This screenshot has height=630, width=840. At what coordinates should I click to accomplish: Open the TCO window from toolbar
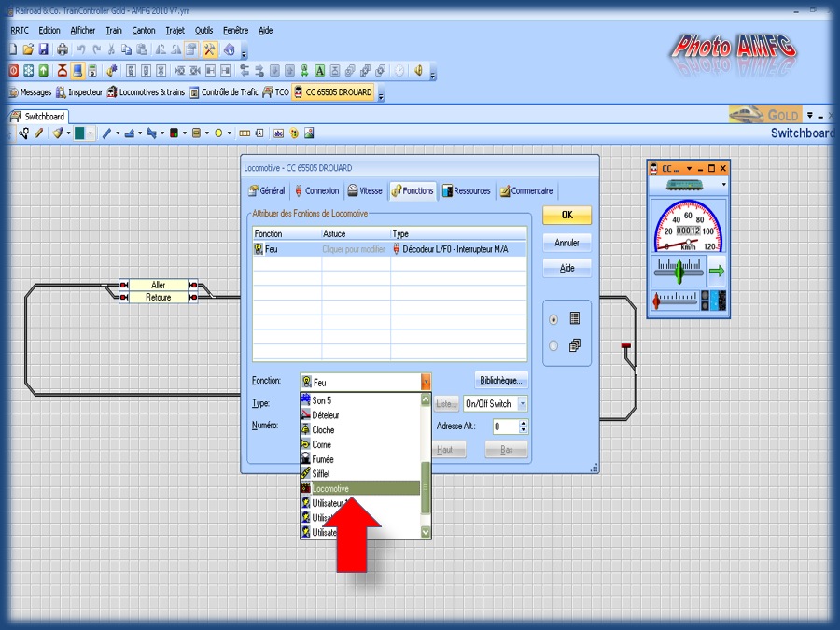point(276,92)
